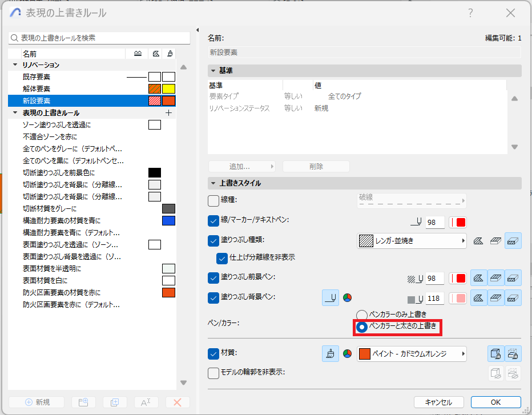
Task: Collapse the 基準 section
Action: click(x=213, y=71)
